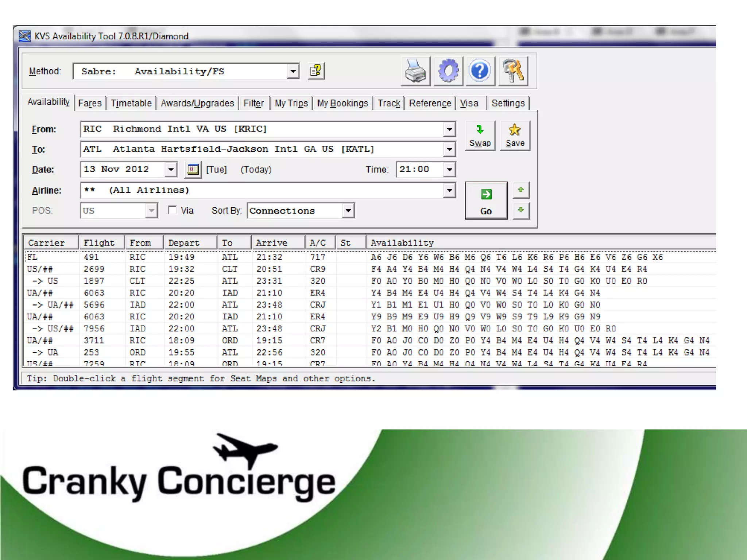Click the keys icon in toolbar
747x560 pixels.
tap(513, 71)
